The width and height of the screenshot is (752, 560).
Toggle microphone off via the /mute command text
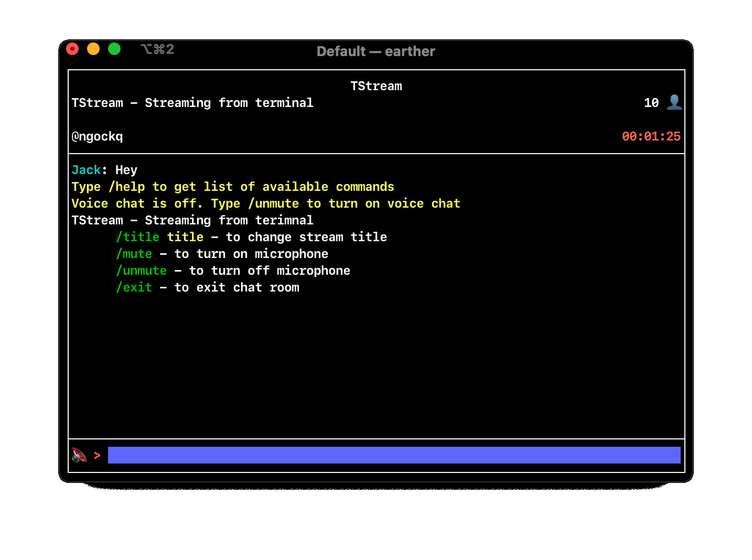[x=134, y=254]
